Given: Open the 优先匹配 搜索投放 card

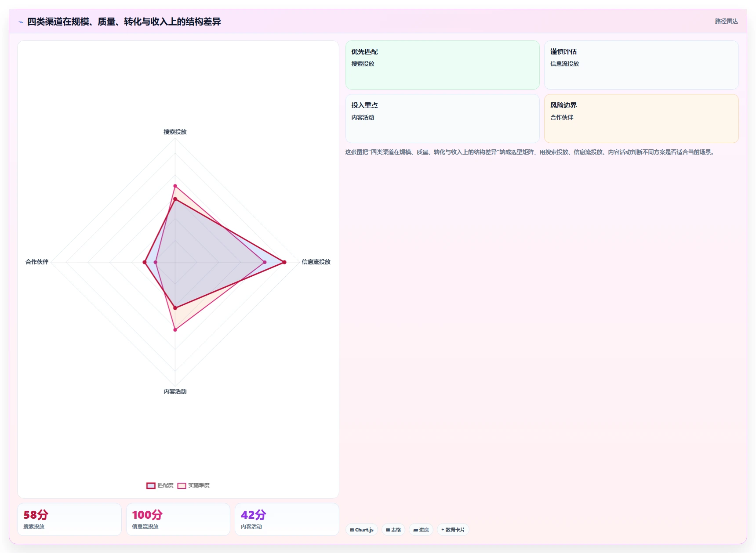Looking at the screenshot, I should click(x=442, y=65).
